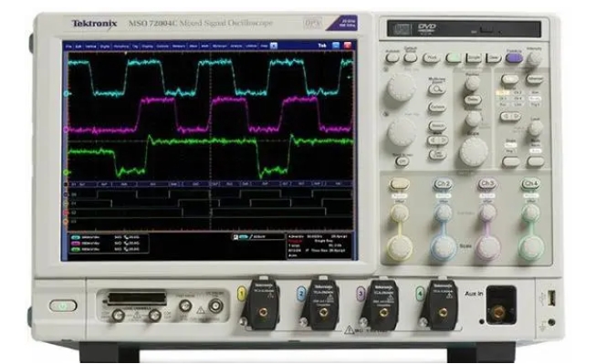Click the front USB port
Screen dimensions: 596x364
(552, 297)
